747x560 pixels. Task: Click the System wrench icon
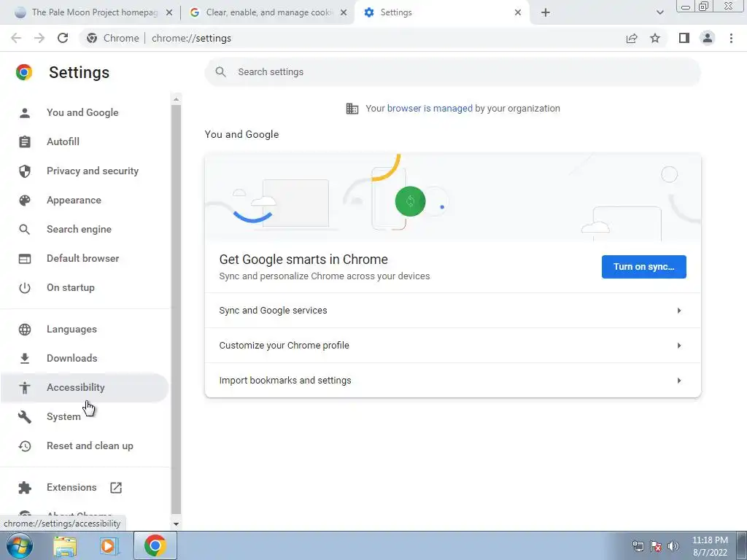pos(25,417)
